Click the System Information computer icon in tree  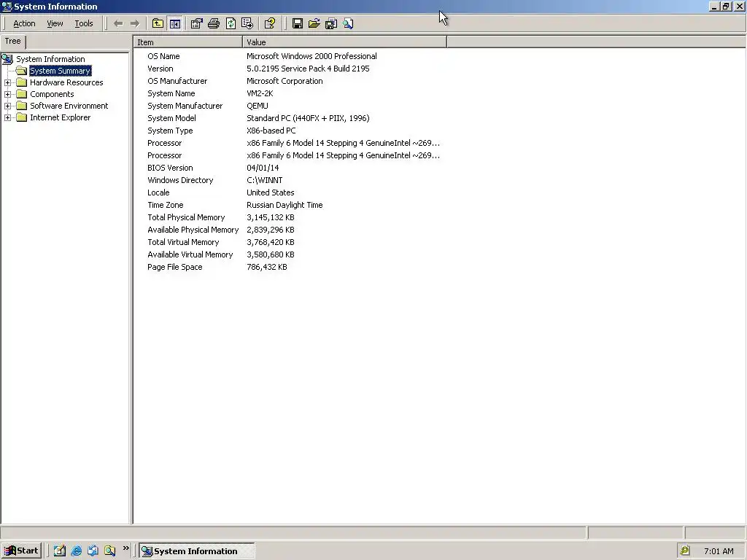coord(7,59)
